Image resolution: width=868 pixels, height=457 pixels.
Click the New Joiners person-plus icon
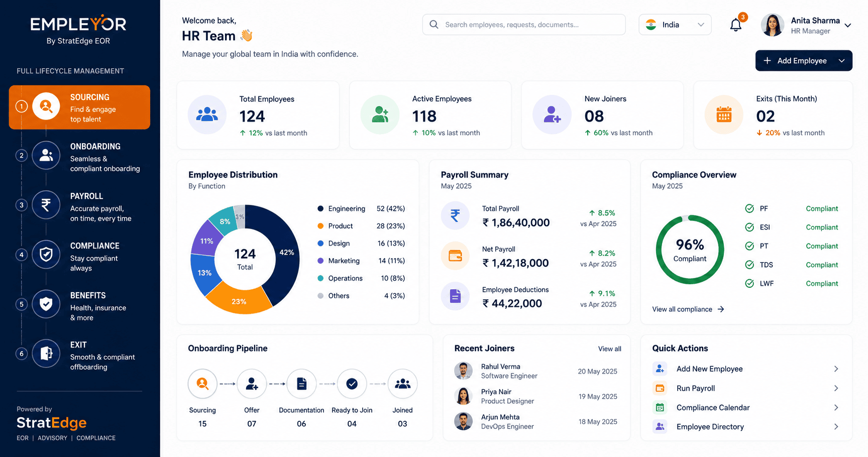pos(552,115)
